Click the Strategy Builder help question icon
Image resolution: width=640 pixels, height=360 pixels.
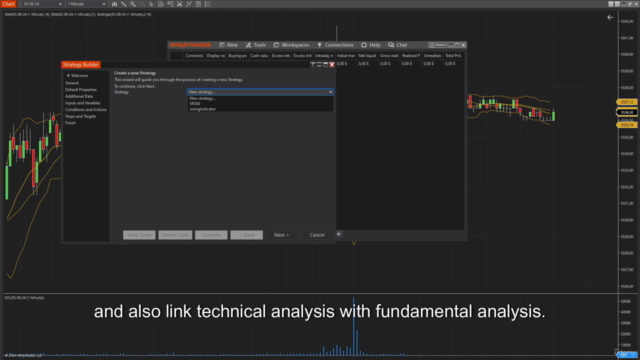313,64
